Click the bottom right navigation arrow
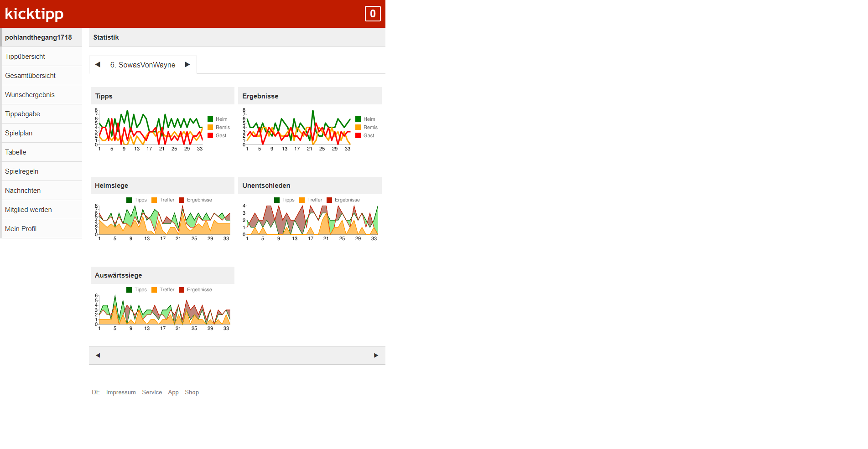The width and height of the screenshot is (868, 449). click(376, 356)
